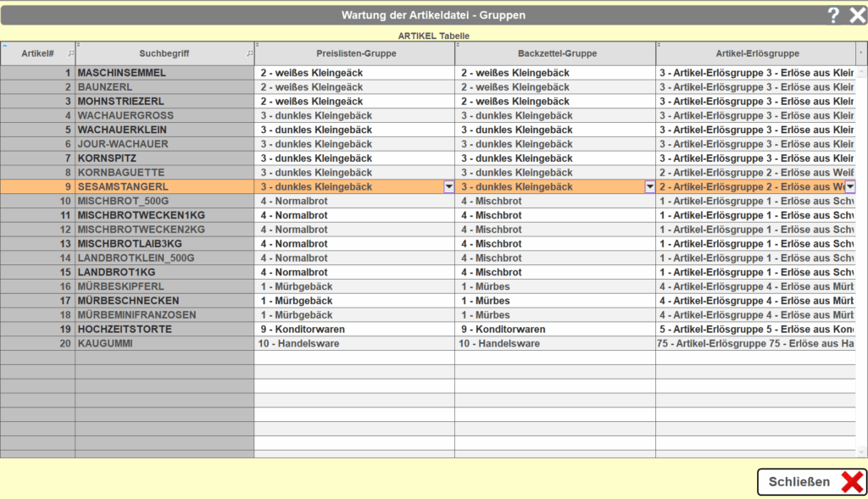
Task: Click Artikel-Erlösgruppe cell of MISCHBROTLAIB3KG
Action: (756, 244)
